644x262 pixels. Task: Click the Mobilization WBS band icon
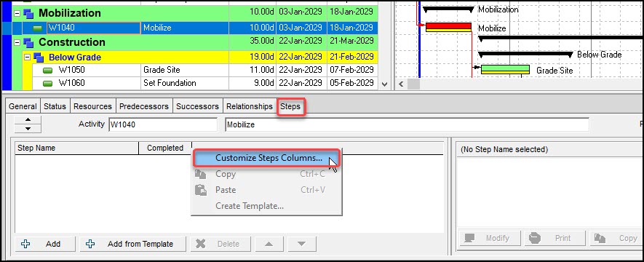[x=28, y=13]
